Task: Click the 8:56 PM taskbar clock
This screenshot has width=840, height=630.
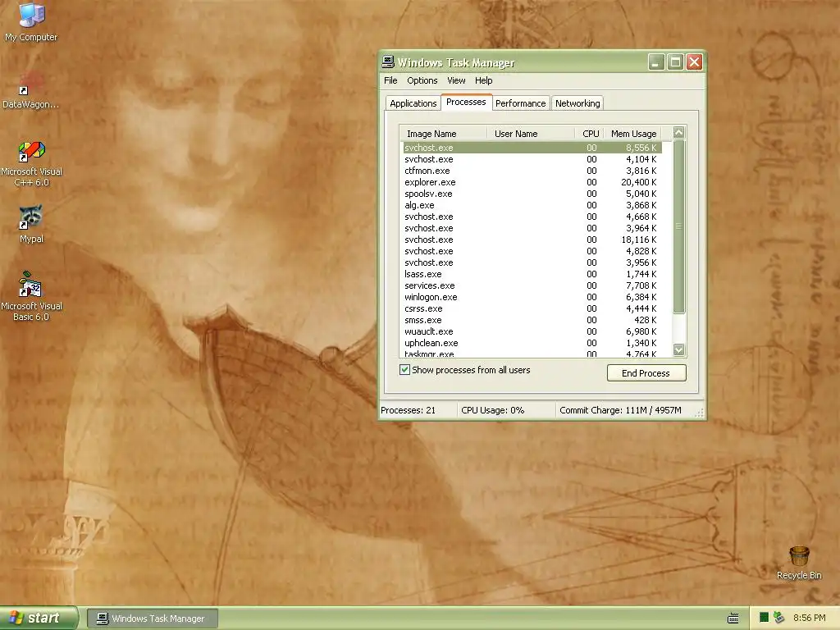Action: click(x=809, y=619)
